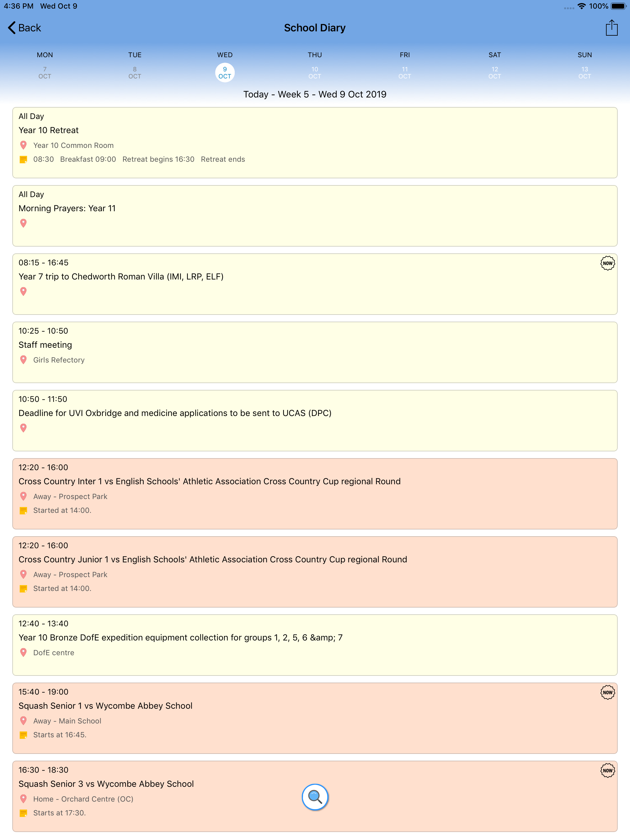Tap note icon Starts at 16:45
The width and height of the screenshot is (630, 840).
pyautogui.click(x=23, y=735)
